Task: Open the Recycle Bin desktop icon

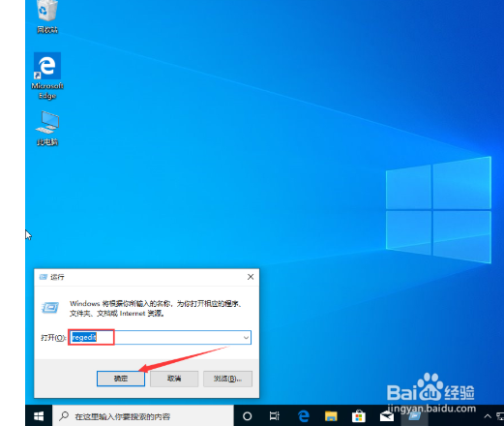Action: (47, 16)
